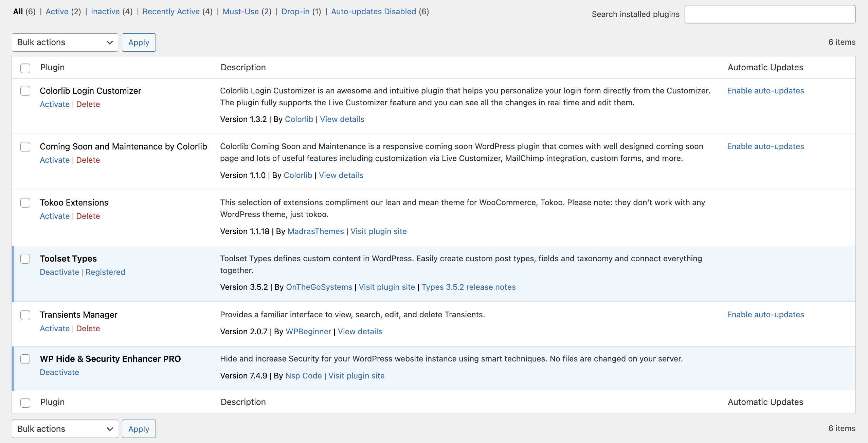This screenshot has width=868, height=443.
Task: Click the Automatic Updates header at top
Action: [x=765, y=67]
